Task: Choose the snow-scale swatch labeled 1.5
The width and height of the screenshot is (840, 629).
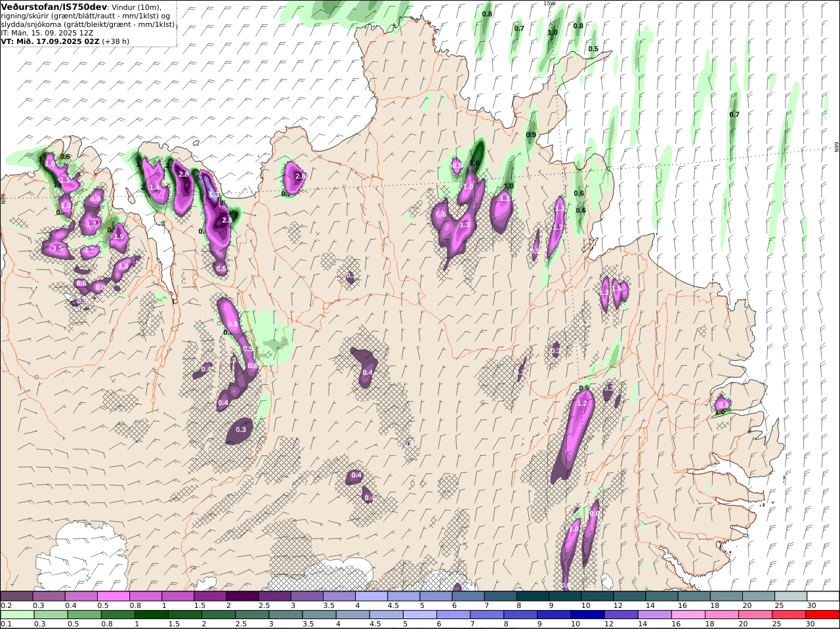Action: tap(210, 596)
